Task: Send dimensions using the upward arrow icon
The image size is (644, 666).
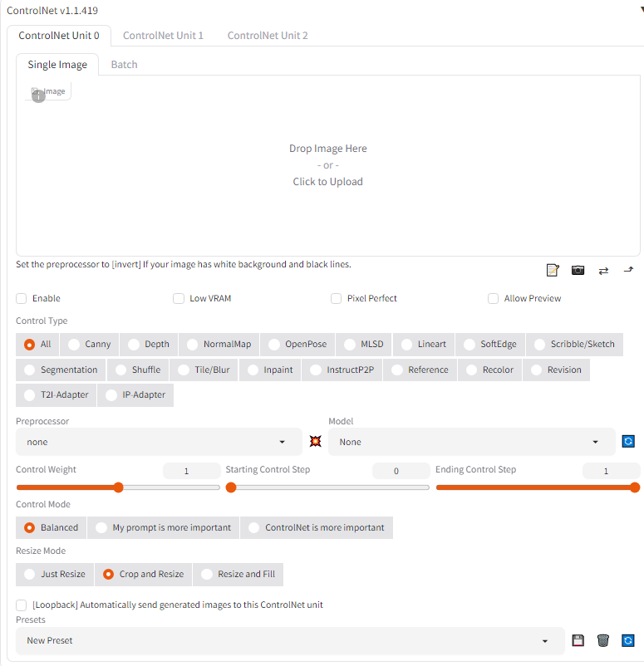Action: point(628,270)
